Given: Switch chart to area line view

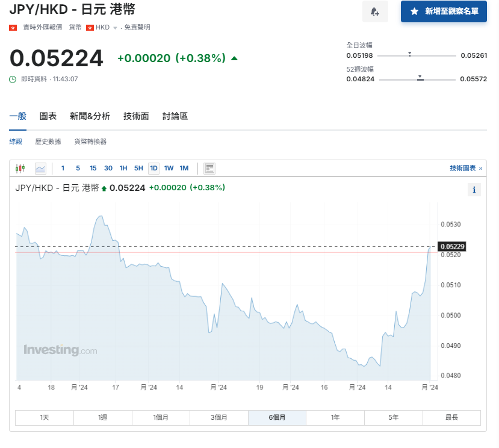Looking at the screenshot, I should (x=40, y=169).
